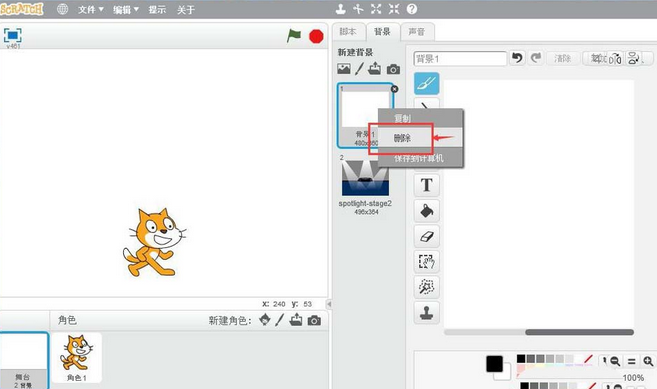Choose 复制 from the context menu
The image size is (657, 389).
[421, 118]
